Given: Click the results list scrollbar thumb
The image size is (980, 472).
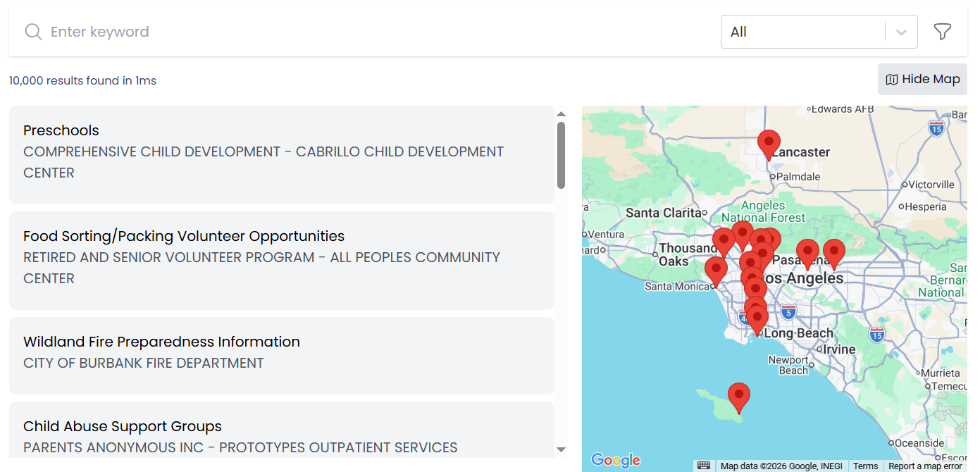Looking at the screenshot, I should (561, 155).
